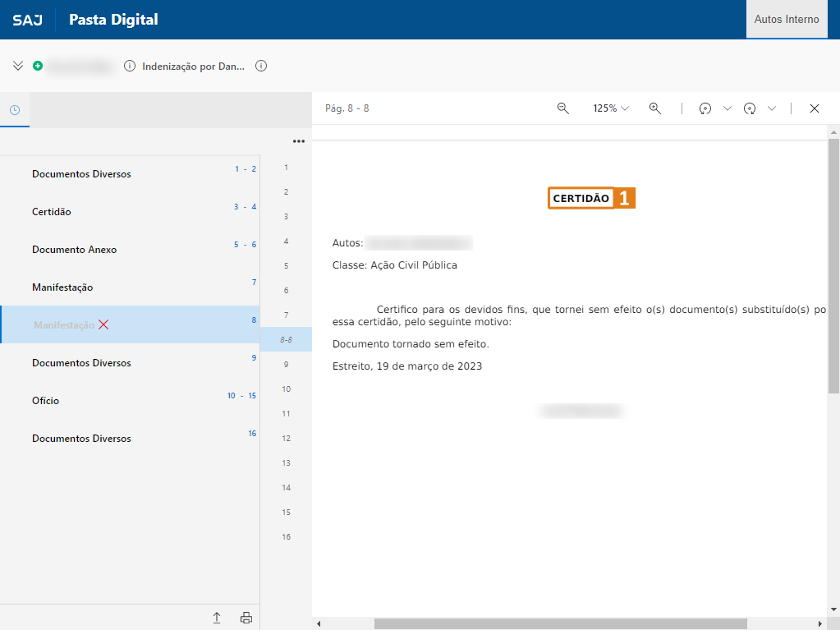
Task: Expand counterclockwise rotation options arrow
Action: click(727, 108)
